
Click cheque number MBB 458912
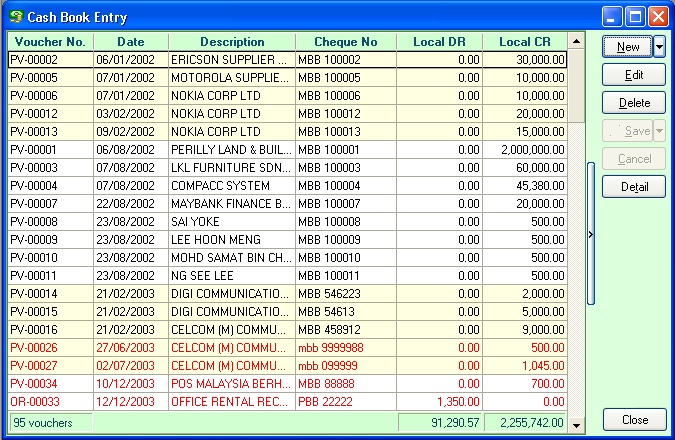(346, 330)
